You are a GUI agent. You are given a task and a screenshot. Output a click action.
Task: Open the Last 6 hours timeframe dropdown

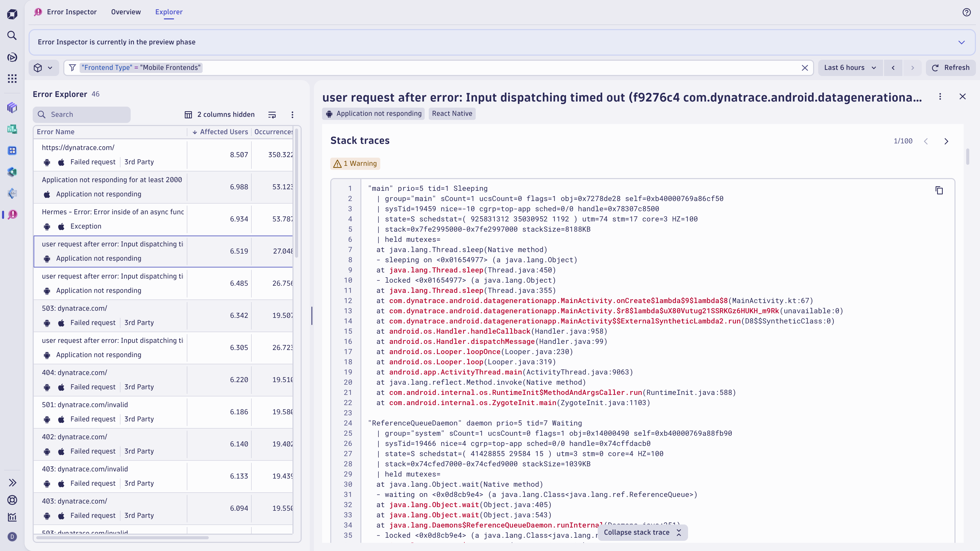click(x=850, y=68)
